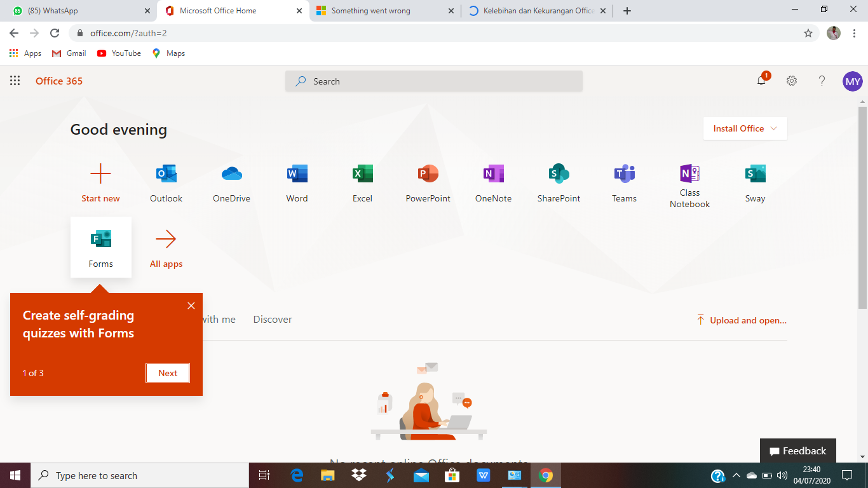Screen dimensions: 868x488
Task: Click the Start new plus icon
Action: tap(100, 173)
